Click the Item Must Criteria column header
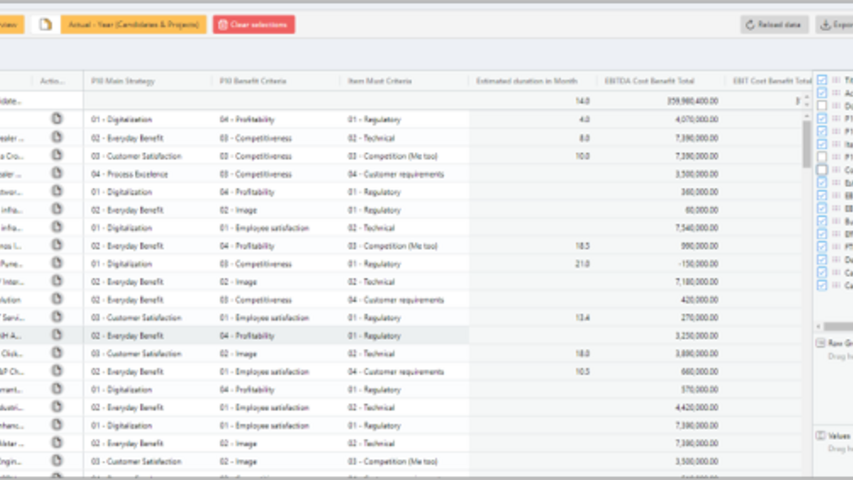The width and height of the screenshot is (853, 480). 380,81
